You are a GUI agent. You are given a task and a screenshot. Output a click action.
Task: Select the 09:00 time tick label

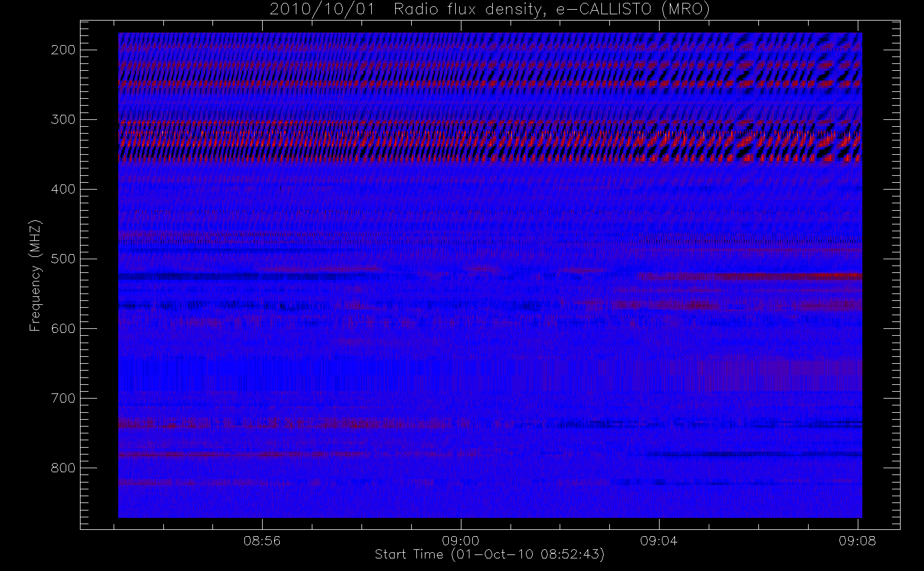461,541
